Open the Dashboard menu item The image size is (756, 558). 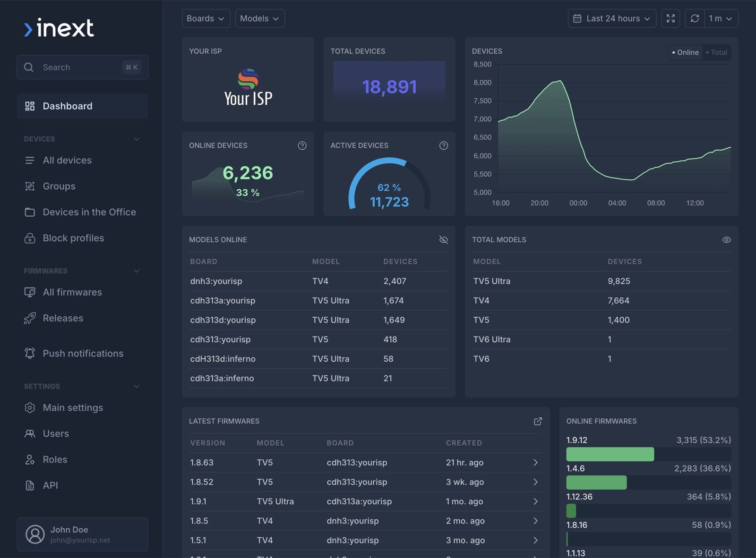(x=83, y=106)
